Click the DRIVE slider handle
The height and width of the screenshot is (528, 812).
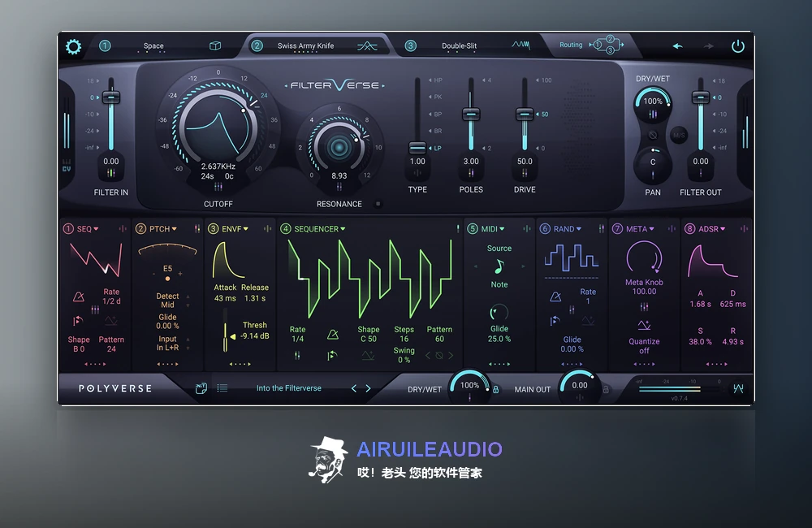(x=525, y=114)
